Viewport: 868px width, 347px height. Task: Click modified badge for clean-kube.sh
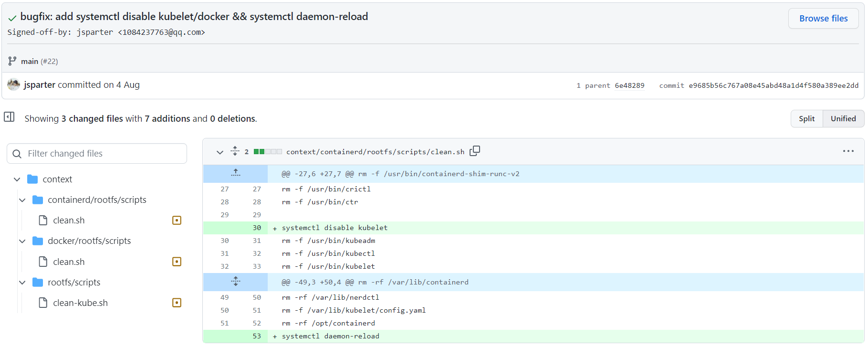tap(177, 303)
